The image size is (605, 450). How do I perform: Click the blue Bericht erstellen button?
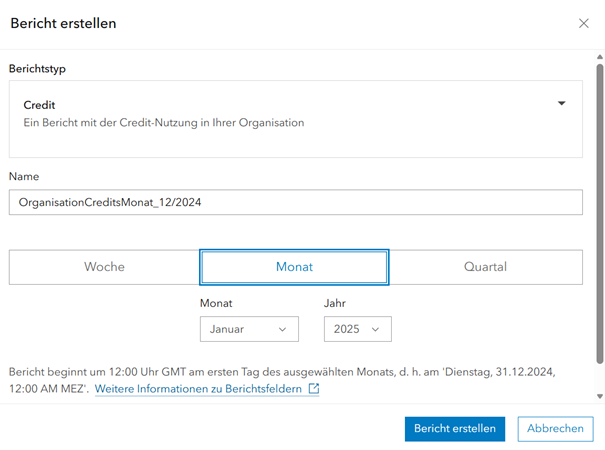click(455, 429)
